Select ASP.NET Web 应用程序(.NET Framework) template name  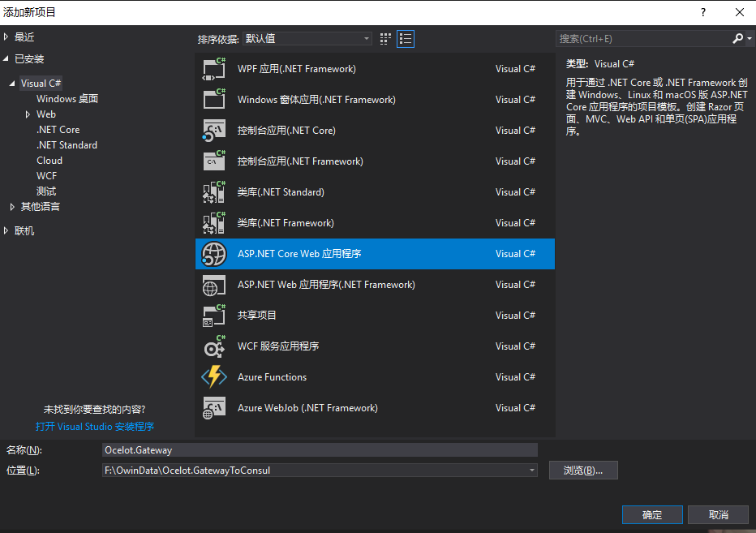point(326,285)
